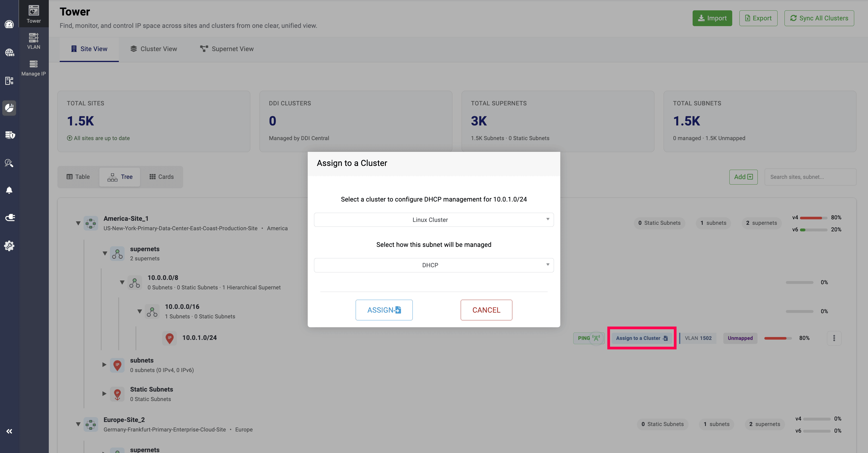Switch to Cluster View tab
Screen dimensions: 868x453
point(153,49)
